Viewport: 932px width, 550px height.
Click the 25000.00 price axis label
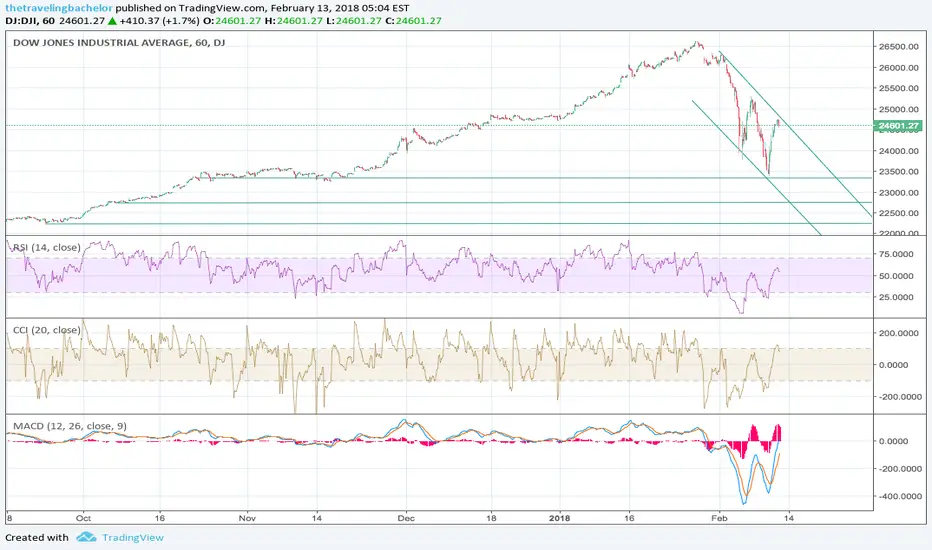point(899,109)
